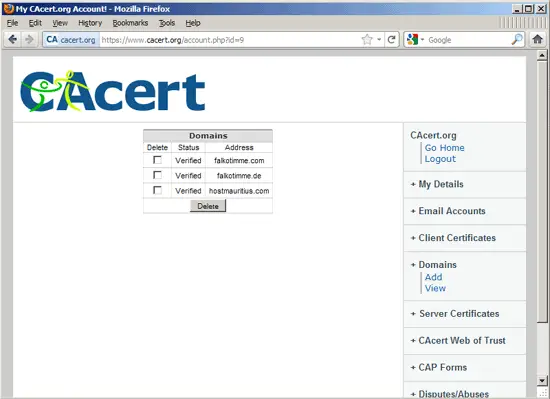This screenshot has width=550, height=399.
Task: Click the falkotimme.com address cell
Action: point(239,161)
